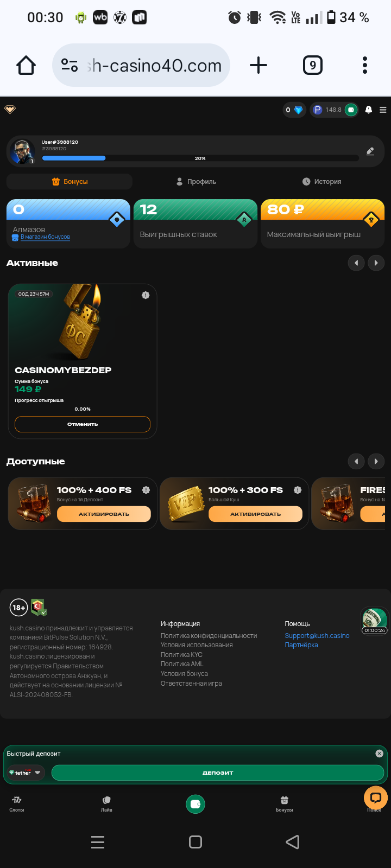Show previous available bonuses with left arrow

coord(356,462)
